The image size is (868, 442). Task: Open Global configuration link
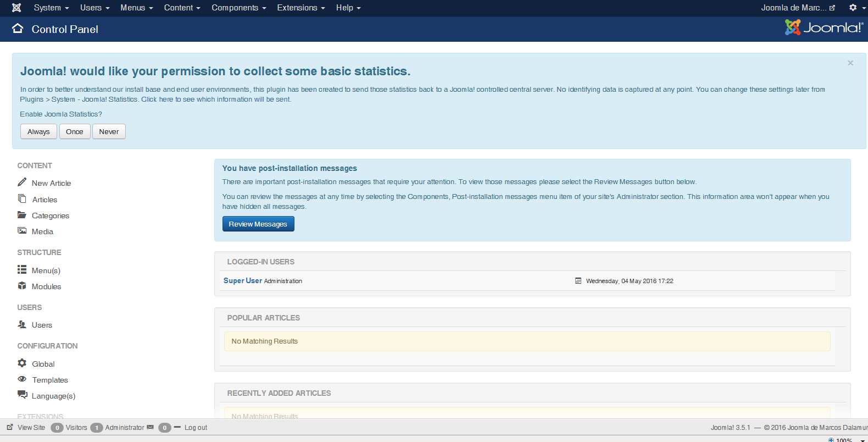click(43, 364)
